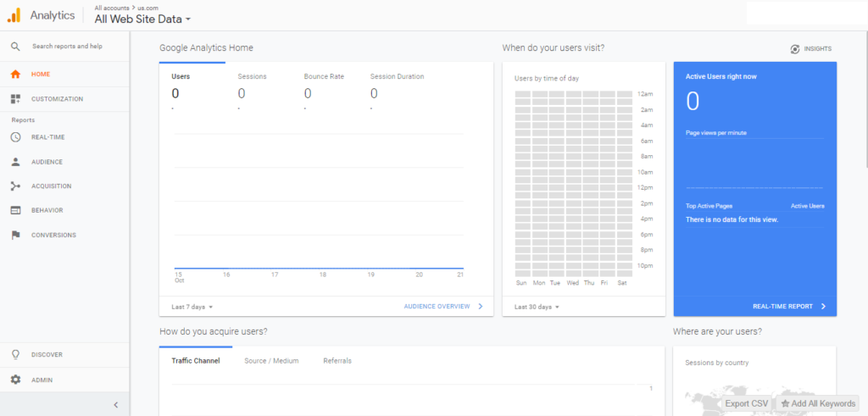Image resolution: width=868 pixels, height=416 pixels.
Task: Open the Last 30 days date range dropdown
Action: 537,307
